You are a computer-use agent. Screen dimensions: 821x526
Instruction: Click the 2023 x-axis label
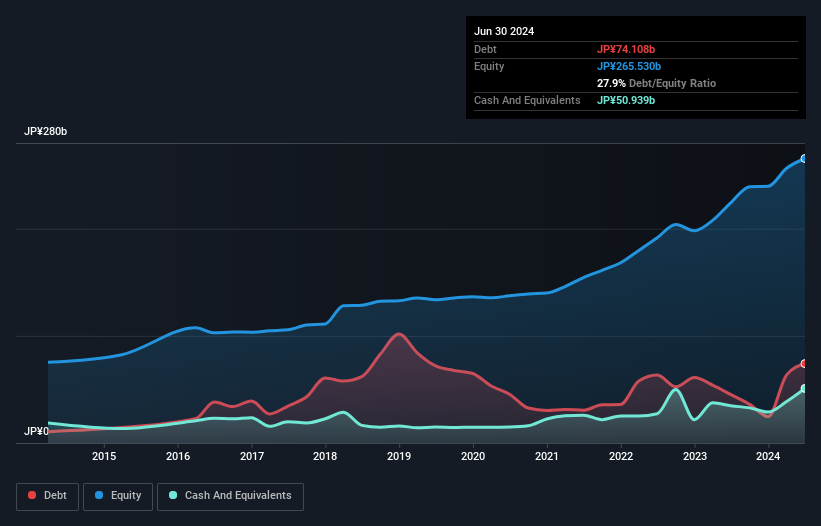click(x=695, y=456)
